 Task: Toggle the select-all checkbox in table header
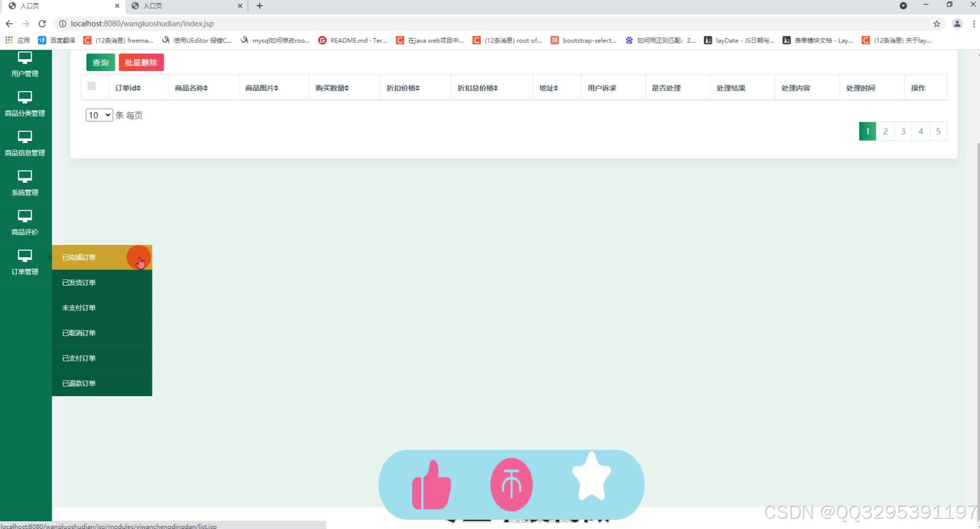tap(92, 86)
